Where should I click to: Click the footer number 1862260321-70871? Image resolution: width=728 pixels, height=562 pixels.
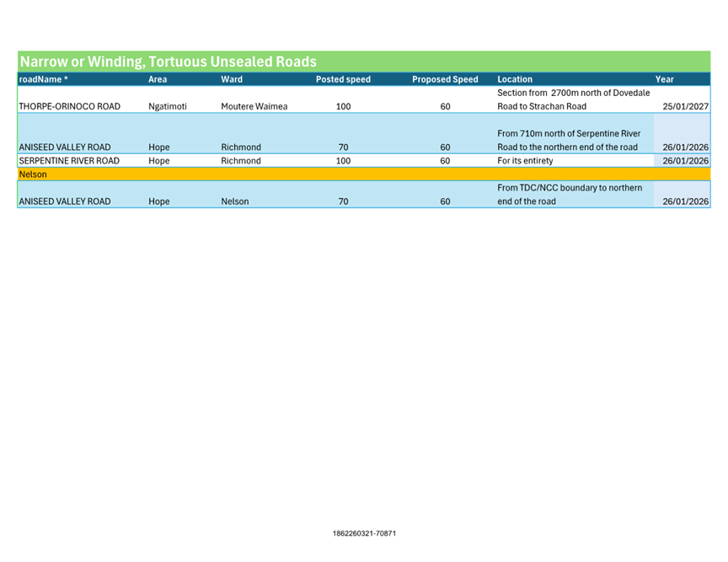(364, 533)
